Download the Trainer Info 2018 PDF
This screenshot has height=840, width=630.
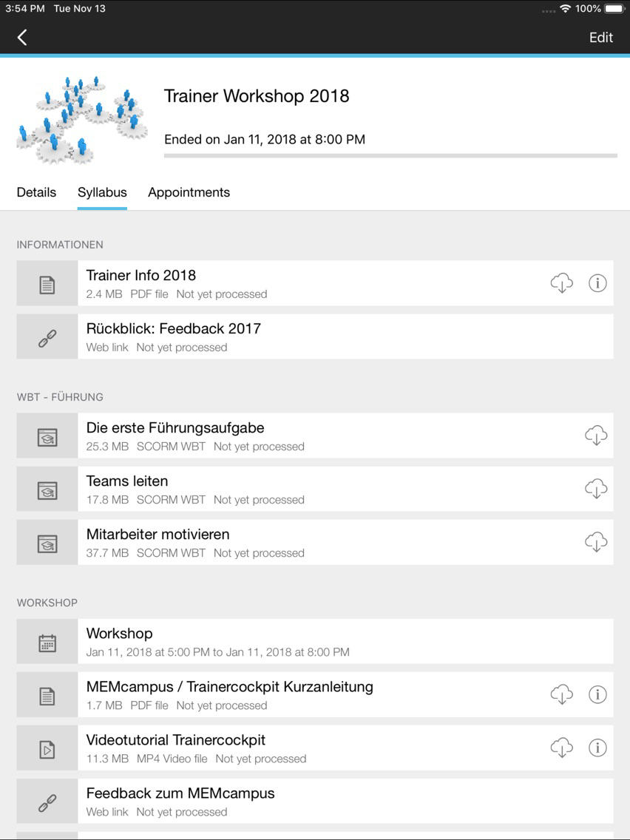[561, 283]
